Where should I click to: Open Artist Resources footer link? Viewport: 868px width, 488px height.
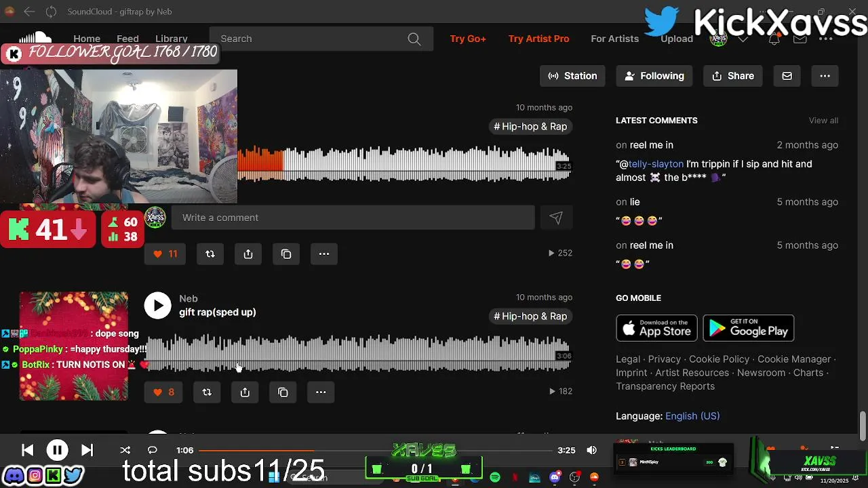[x=692, y=373]
